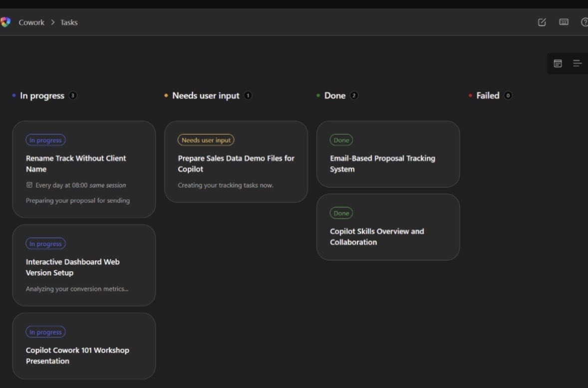Open Rename Track Without Client Name card
Image resolution: width=588 pixels, height=388 pixels.
84,169
